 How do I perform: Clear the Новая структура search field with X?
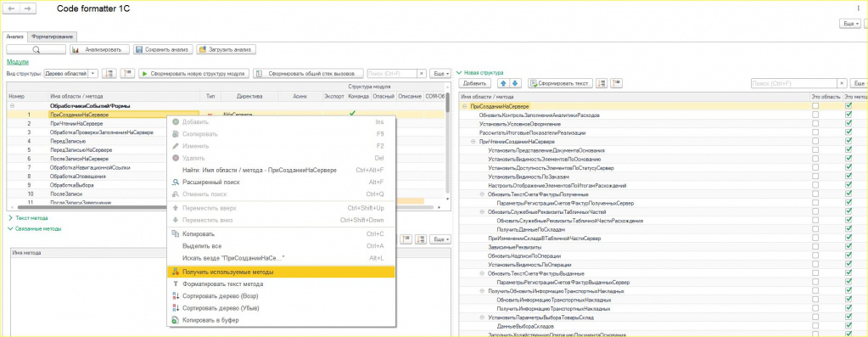(x=843, y=83)
